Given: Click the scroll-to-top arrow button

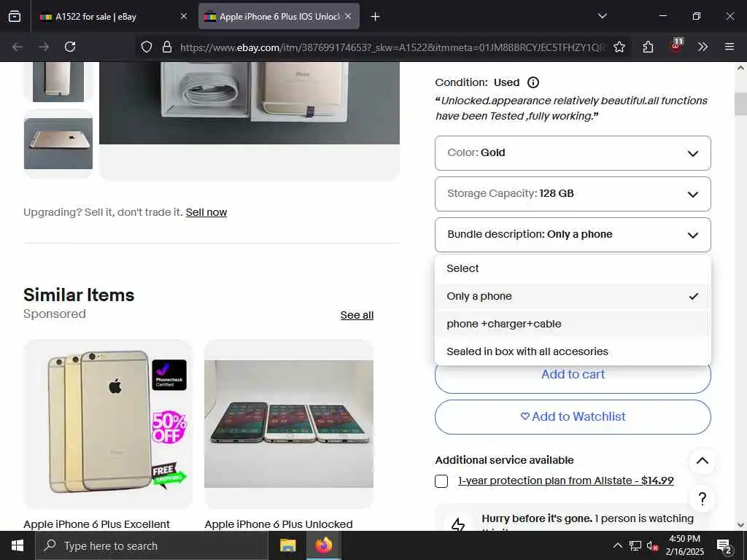Looking at the screenshot, I should tap(703, 461).
